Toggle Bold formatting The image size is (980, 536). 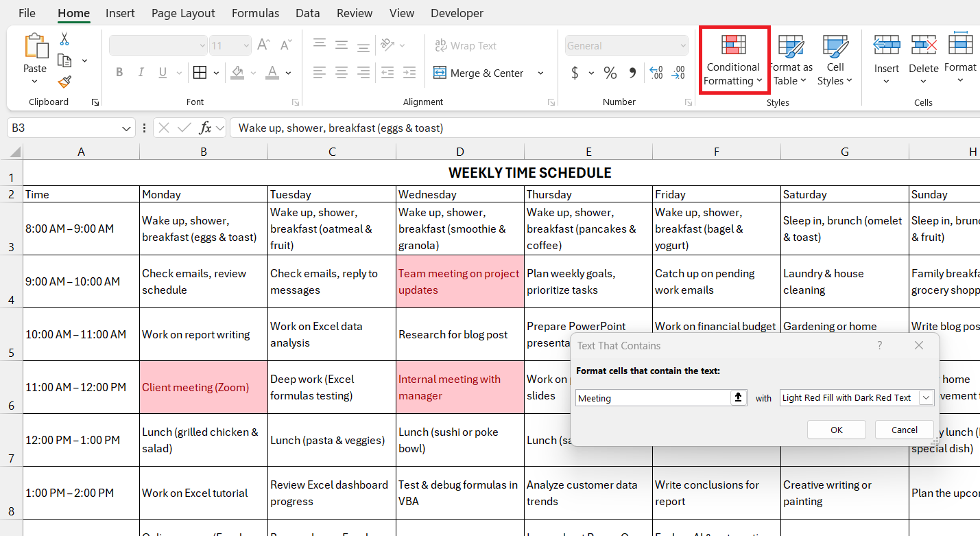119,72
